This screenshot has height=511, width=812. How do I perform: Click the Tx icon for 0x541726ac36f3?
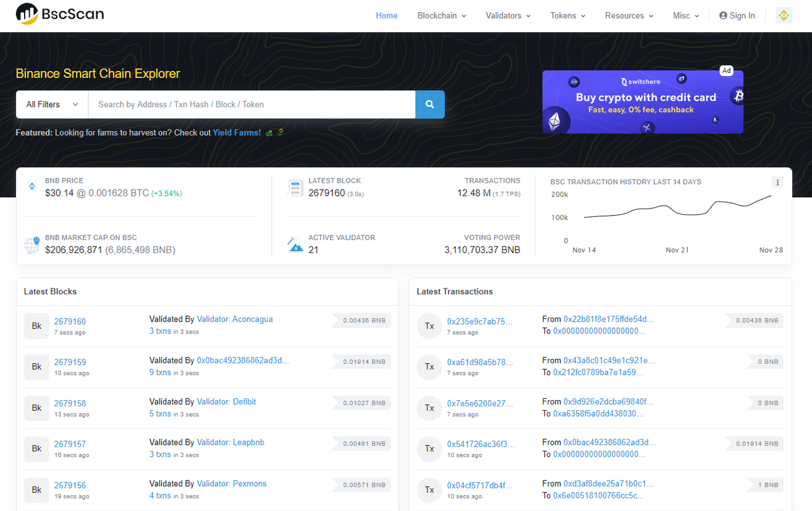(x=429, y=448)
